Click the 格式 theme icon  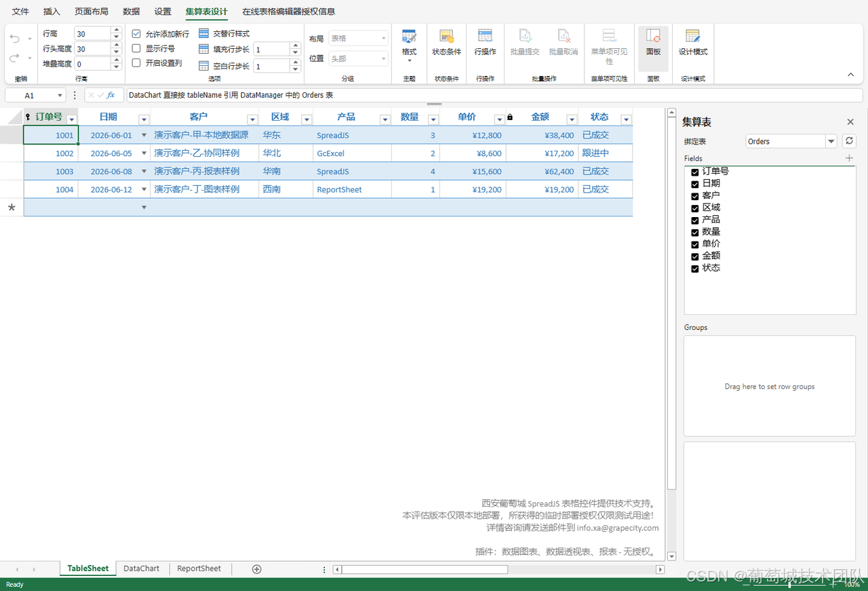point(409,37)
